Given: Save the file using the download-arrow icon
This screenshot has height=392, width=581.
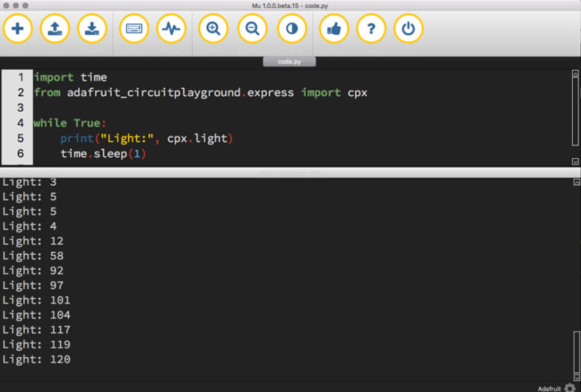Looking at the screenshot, I should click(92, 30).
